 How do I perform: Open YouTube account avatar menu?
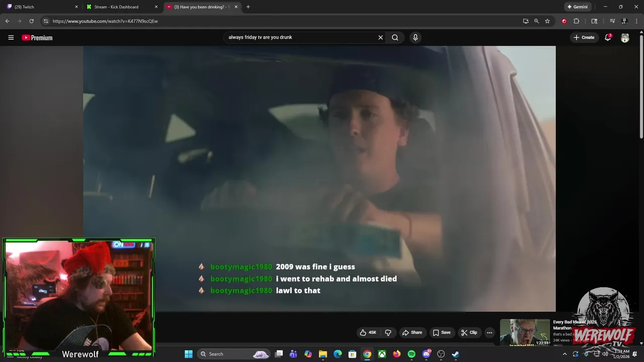point(625,38)
